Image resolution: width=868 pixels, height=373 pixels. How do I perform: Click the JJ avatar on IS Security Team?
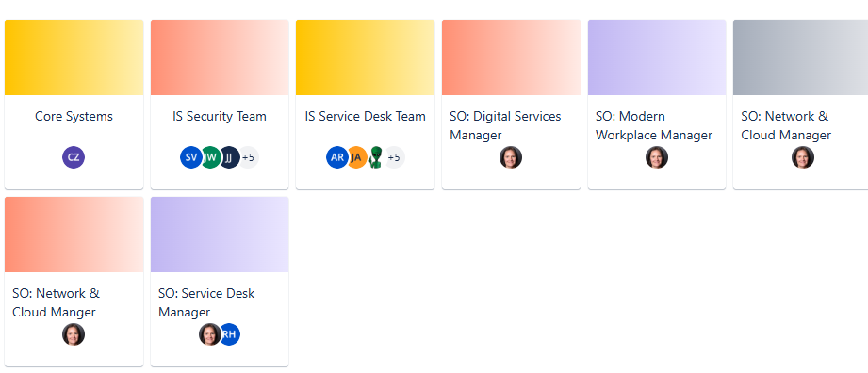(229, 157)
